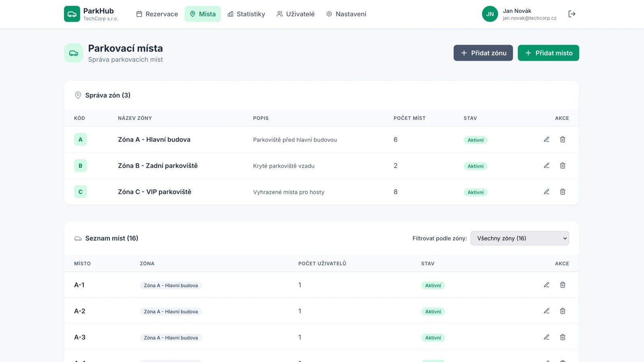This screenshot has width=644, height=362.
Task: Click the green zone code badge B
Action: (80, 166)
